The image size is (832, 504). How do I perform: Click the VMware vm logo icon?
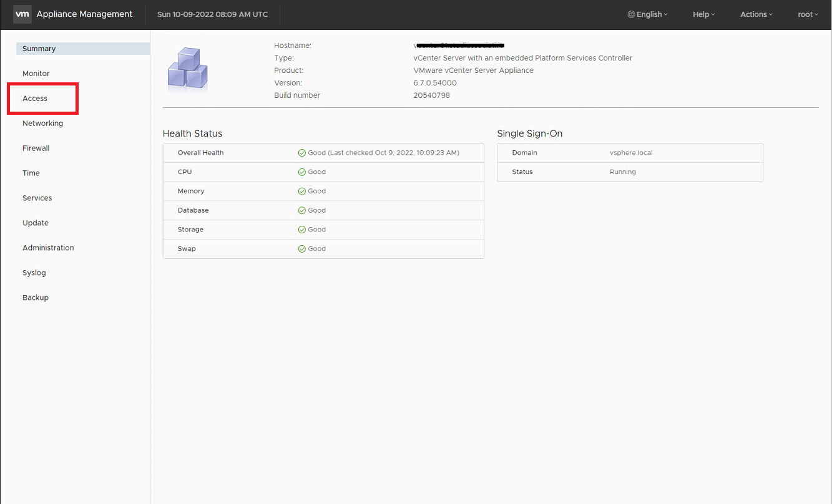click(x=22, y=14)
